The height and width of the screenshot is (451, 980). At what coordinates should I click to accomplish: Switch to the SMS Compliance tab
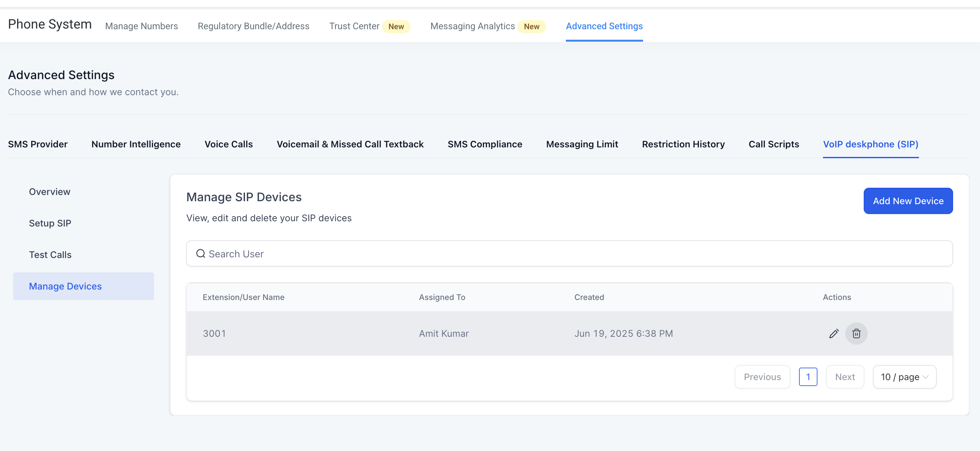tap(485, 144)
